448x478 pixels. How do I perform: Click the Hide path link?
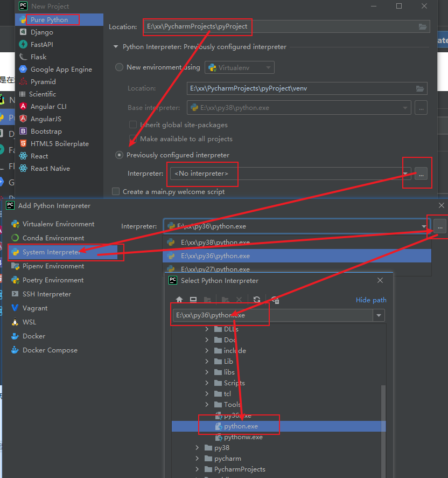[x=371, y=300]
